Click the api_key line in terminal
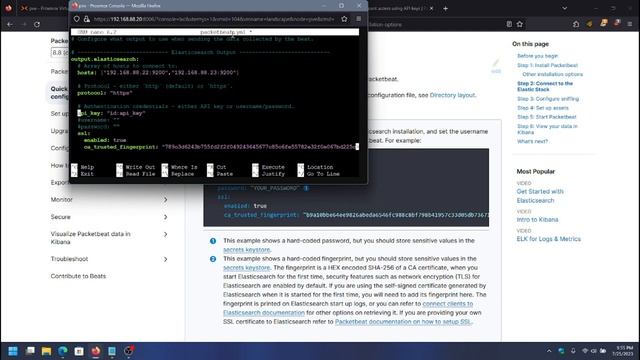 pos(111,113)
